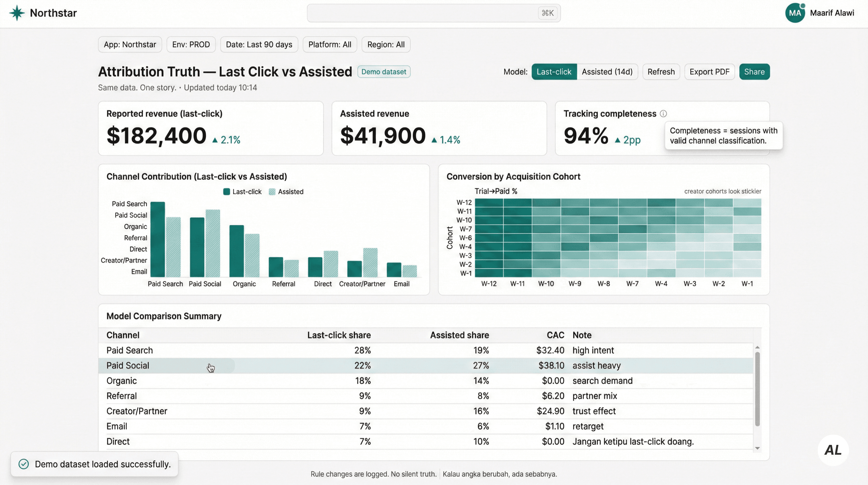This screenshot has height=485, width=868.
Task: Click the Export PDF button
Action: (x=709, y=72)
